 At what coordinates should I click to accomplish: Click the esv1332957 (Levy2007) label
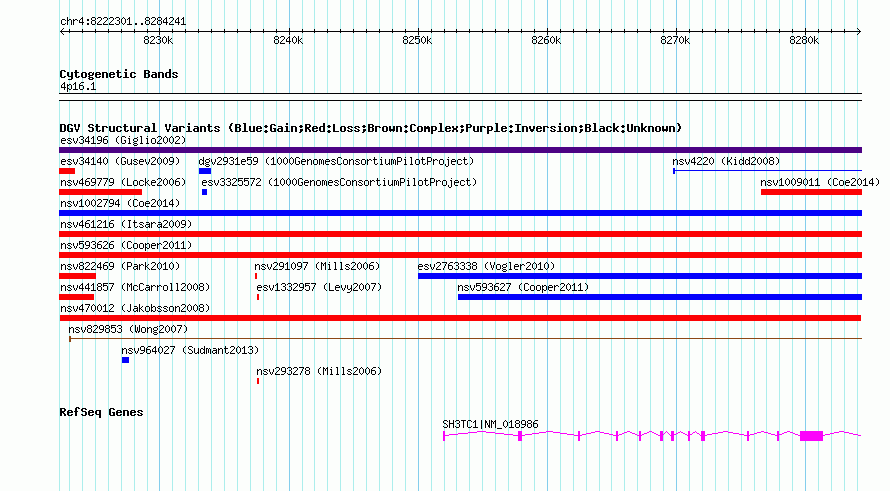point(319,287)
